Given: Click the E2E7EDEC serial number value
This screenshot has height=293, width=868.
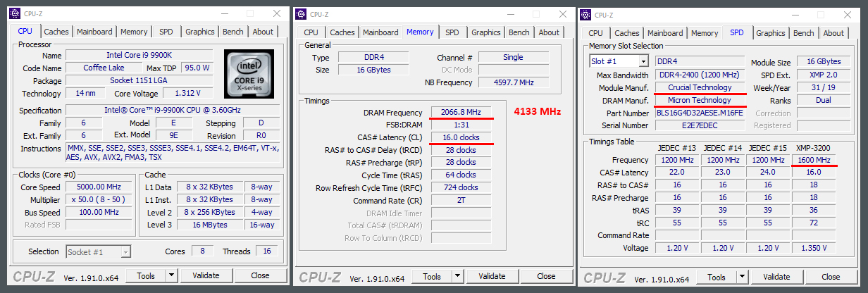Looking at the screenshot, I should 700,125.
